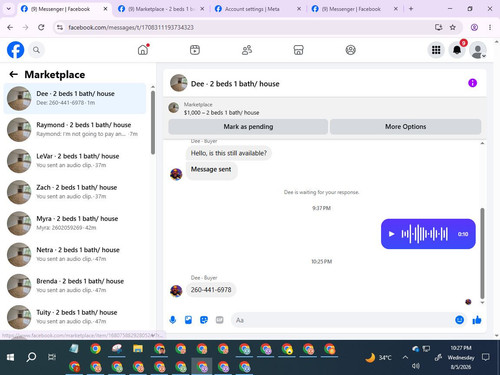View site information icon in address bar
Viewport: 500px width, 375px height.
60,27
